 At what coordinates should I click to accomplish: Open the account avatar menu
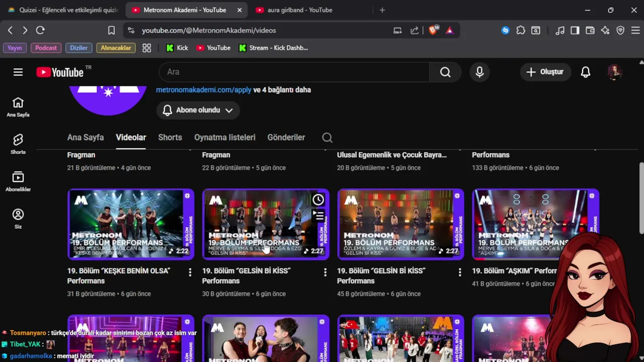click(x=614, y=72)
